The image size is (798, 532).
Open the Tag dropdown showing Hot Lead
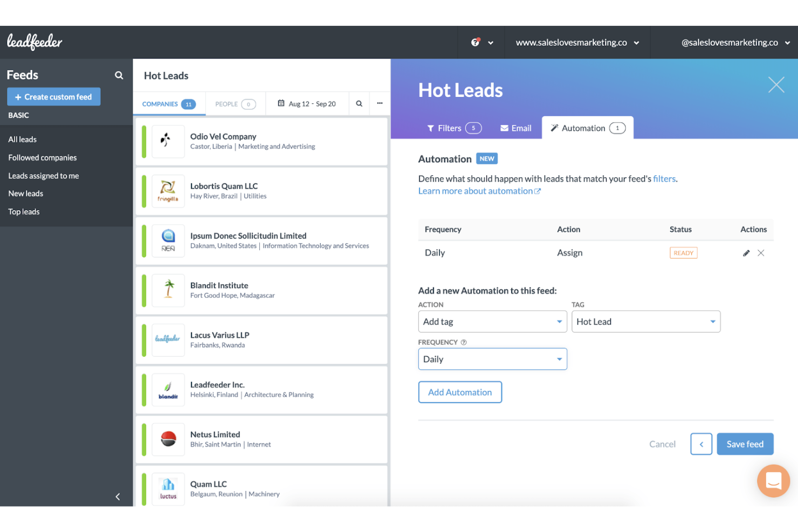click(x=646, y=322)
